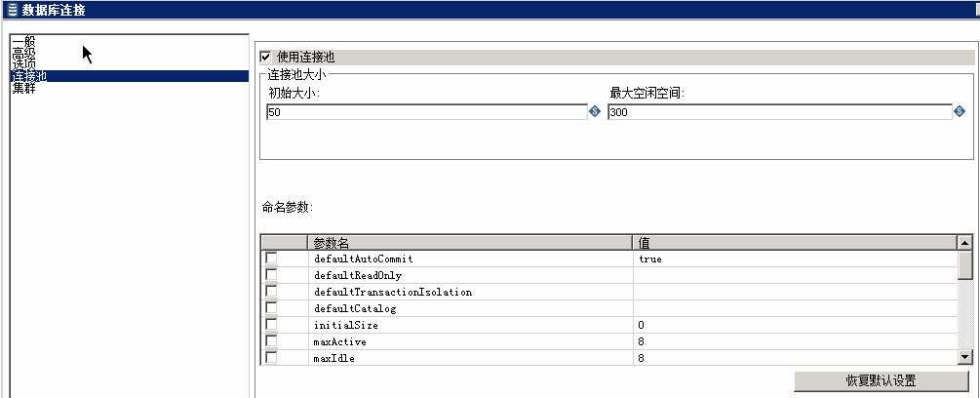This screenshot has height=398, width=980.
Task: Select the 一般 category in the list
Action: click(x=130, y=42)
